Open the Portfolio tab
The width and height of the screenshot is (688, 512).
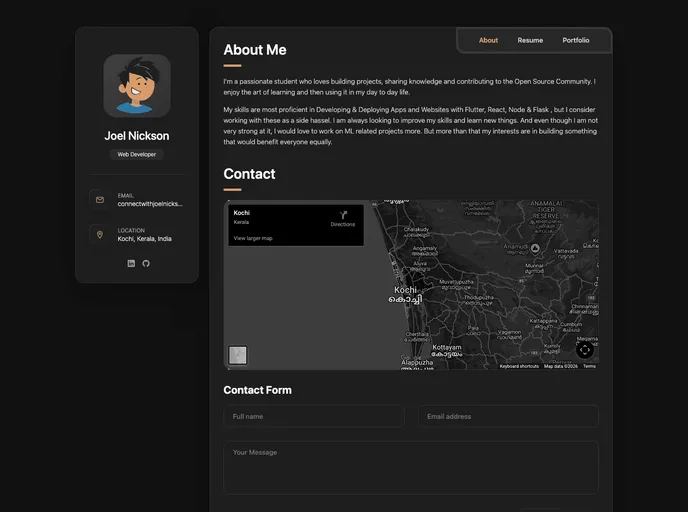576,41
